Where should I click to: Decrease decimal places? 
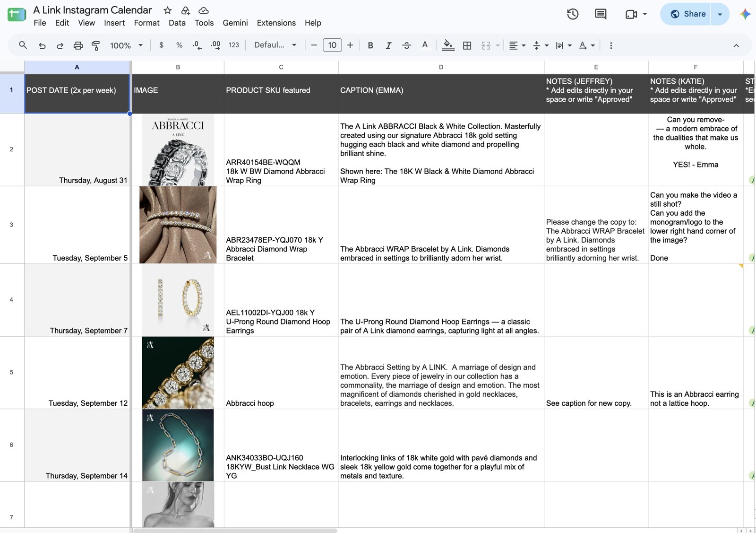click(197, 45)
